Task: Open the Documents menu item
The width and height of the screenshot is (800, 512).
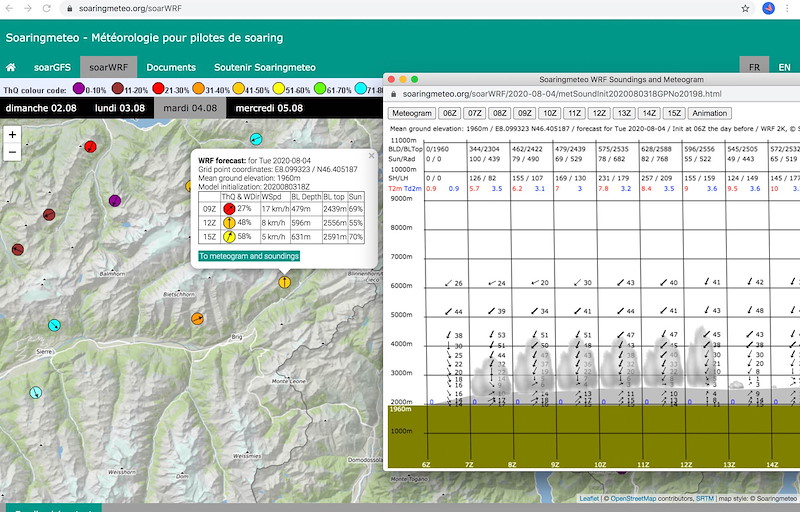Action: coord(171,67)
